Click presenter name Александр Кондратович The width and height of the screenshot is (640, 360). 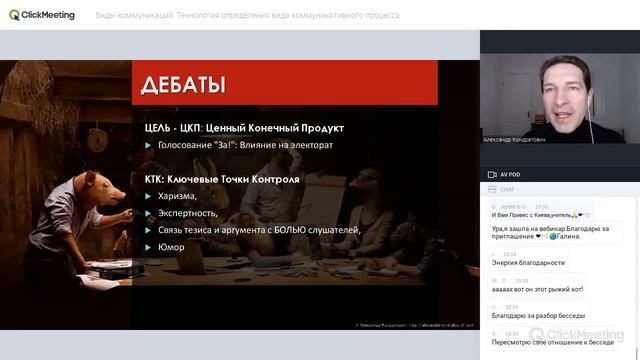click(514, 140)
